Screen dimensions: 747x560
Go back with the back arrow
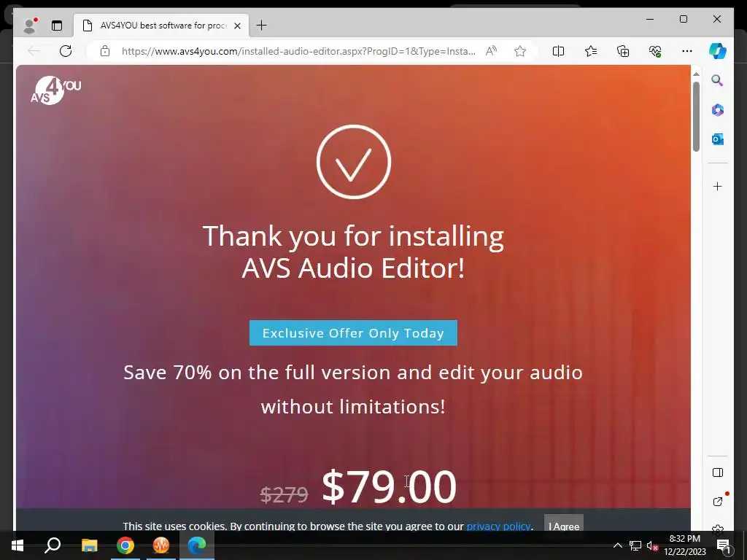(34, 51)
